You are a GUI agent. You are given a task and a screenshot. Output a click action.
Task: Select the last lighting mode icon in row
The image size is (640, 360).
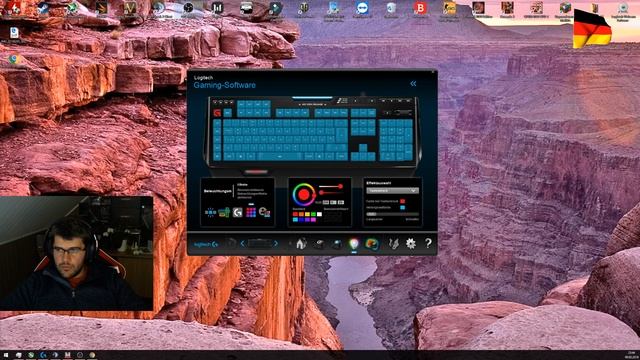[264, 212]
